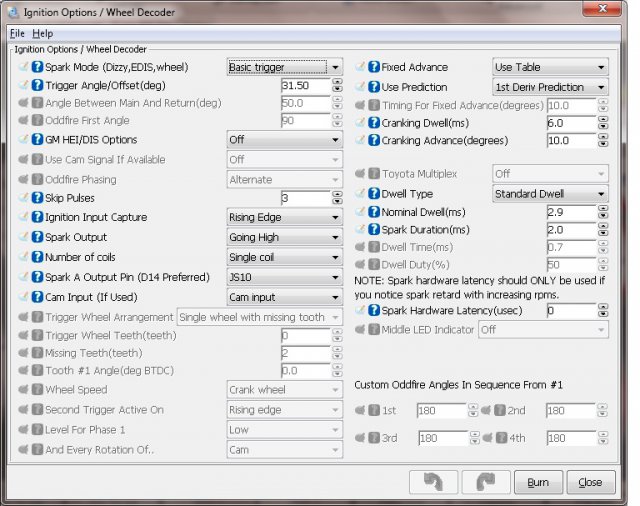
Task: Show help for Fixed Advance
Action: pyautogui.click(x=373, y=67)
